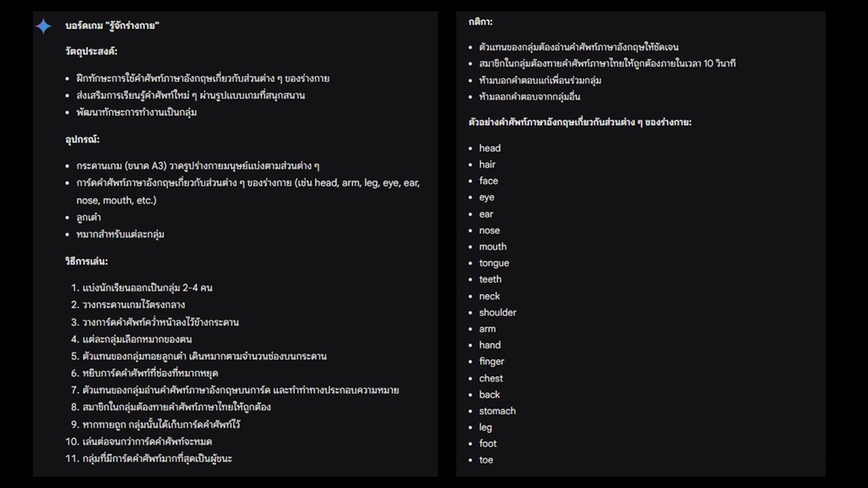Screen dimensions: 868x488
Task: Click the "ลูกเต๋า" bullet item
Action: pyautogui.click(x=88, y=217)
